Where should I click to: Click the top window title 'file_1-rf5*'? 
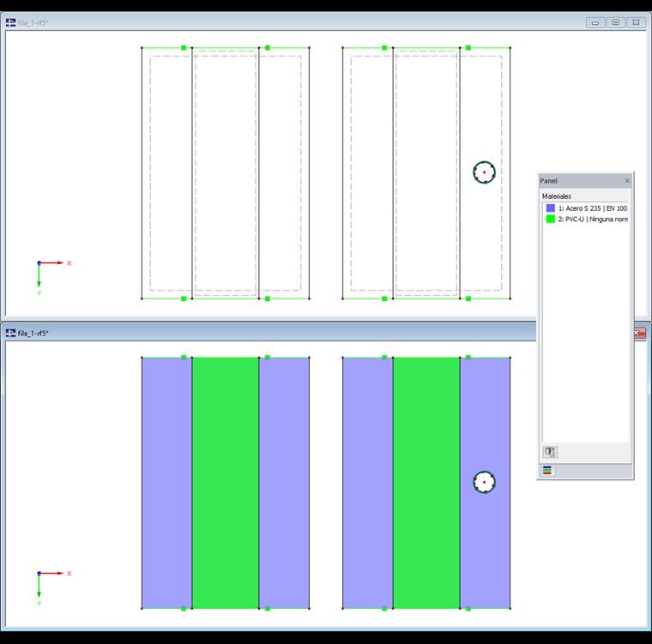(33, 23)
